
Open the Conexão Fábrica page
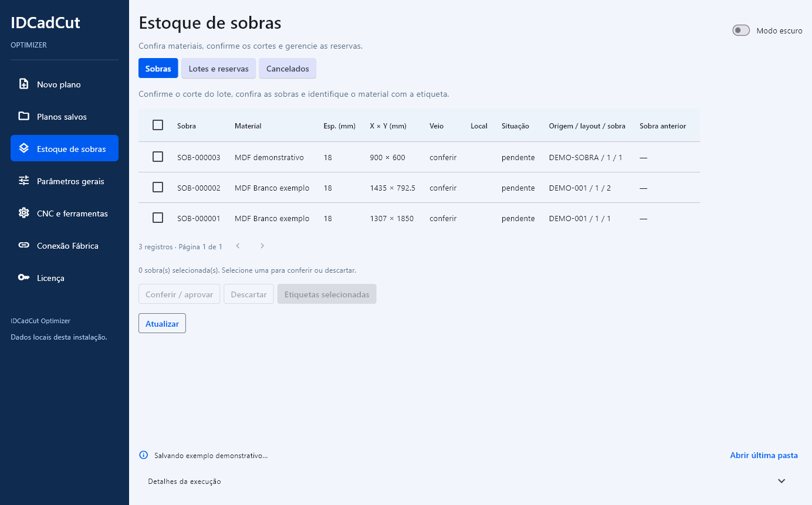click(65, 245)
